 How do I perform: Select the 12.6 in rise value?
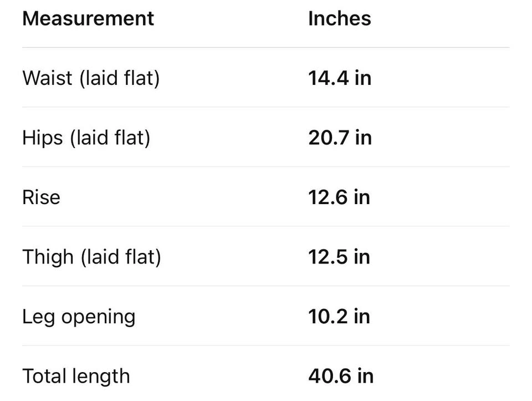pyautogui.click(x=339, y=197)
